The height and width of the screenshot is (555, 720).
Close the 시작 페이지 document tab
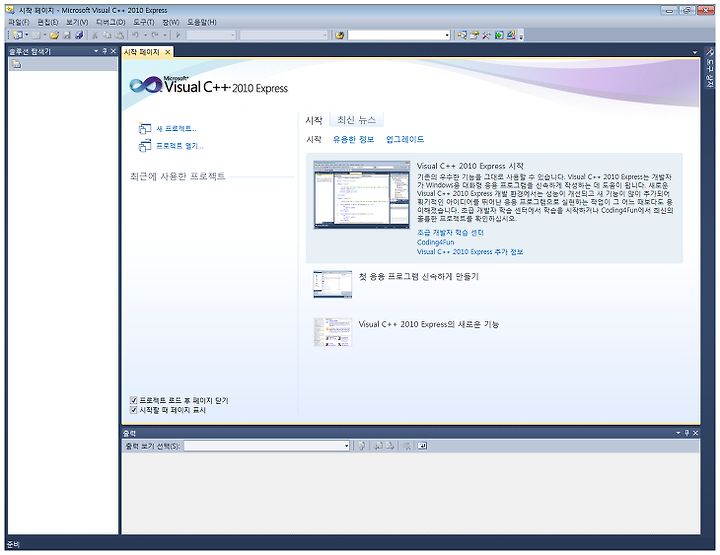pos(168,52)
